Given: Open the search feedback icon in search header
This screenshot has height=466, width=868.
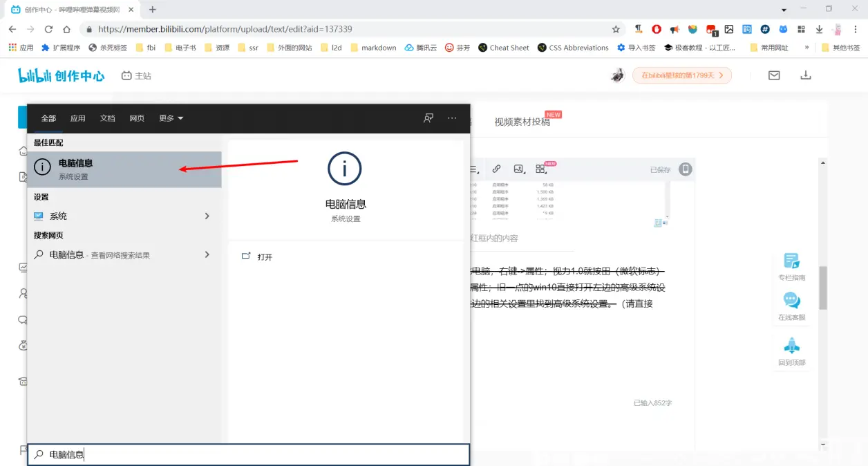Looking at the screenshot, I should tap(428, 118).
